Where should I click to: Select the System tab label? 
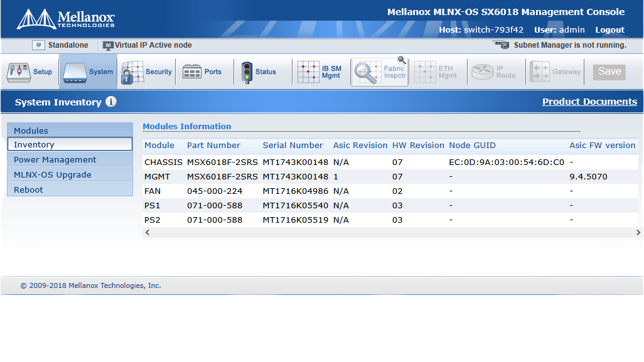coord(101,72)
